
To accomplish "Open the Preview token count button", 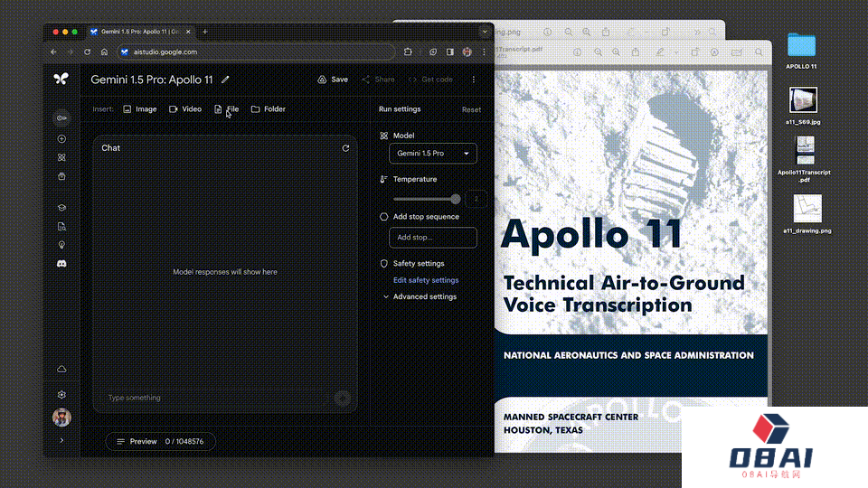I will 160,442.
